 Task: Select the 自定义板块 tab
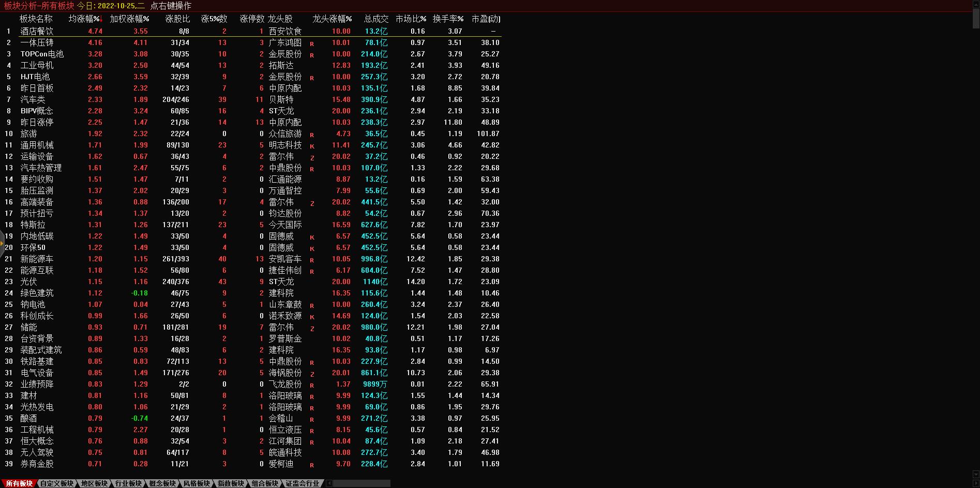57,483
